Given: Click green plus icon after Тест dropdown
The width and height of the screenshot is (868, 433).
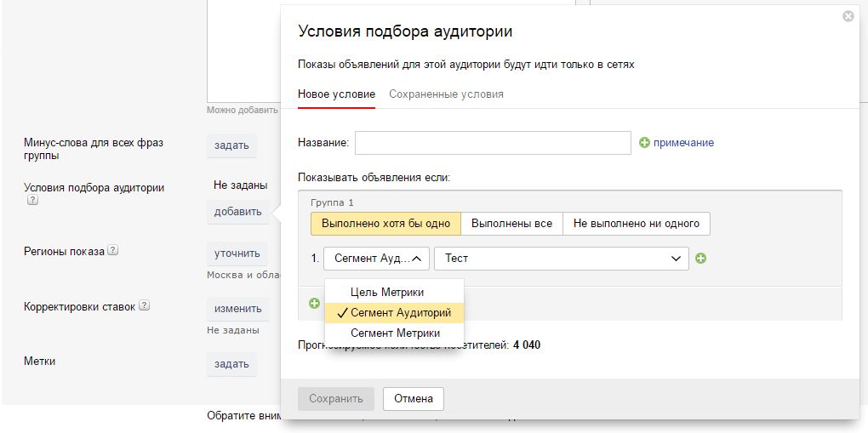Looking at the screenshot, I should 700,259.
